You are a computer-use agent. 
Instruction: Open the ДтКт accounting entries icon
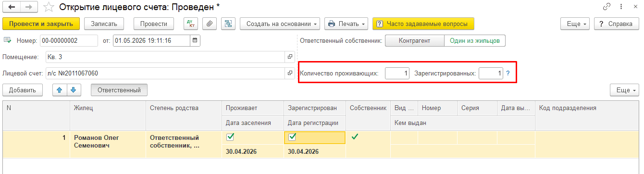(x=191, y=24)
